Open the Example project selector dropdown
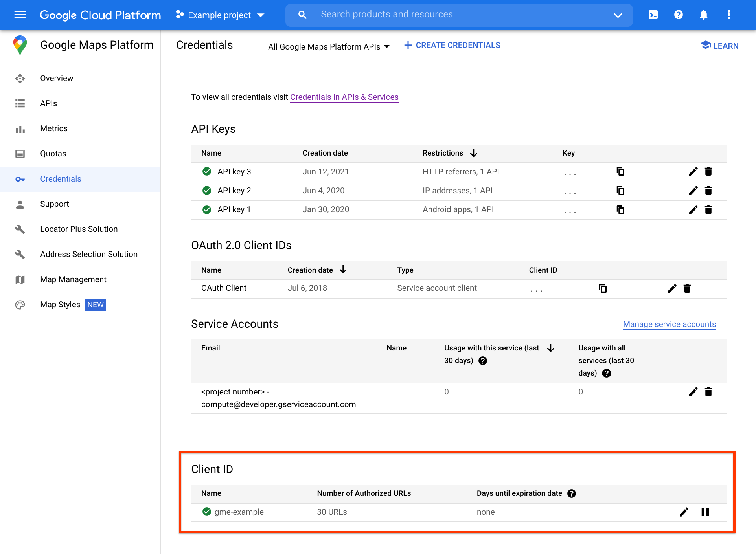The height and width of the screenshot is (554, 756). 219,15
